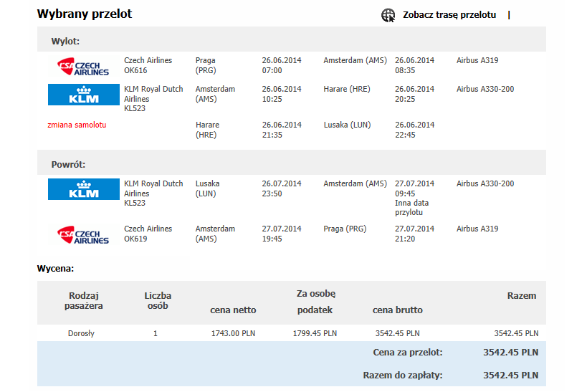This screenshot has width=587, height=392.
Task: Click the Lusaka (LUN) arrival cell
Action: point(347,125)
